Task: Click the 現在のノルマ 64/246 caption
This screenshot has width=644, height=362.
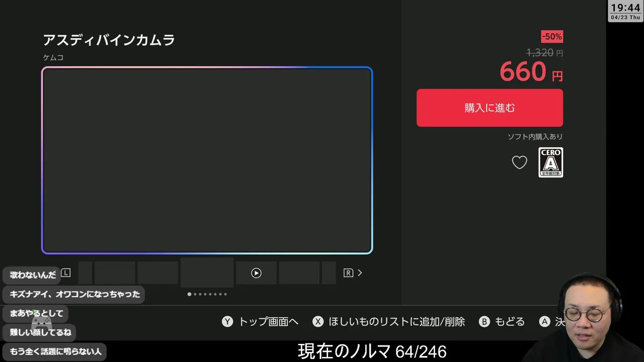Action: pos(372,351)
